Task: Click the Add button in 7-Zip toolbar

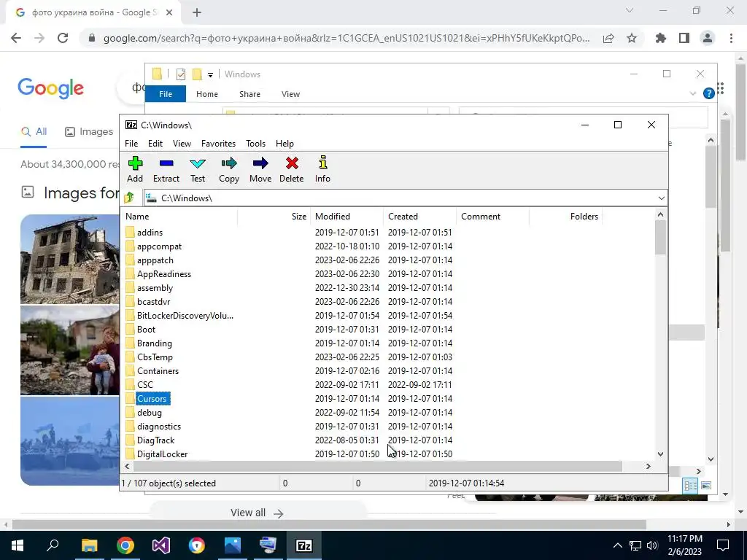Action: click(135, 169)
